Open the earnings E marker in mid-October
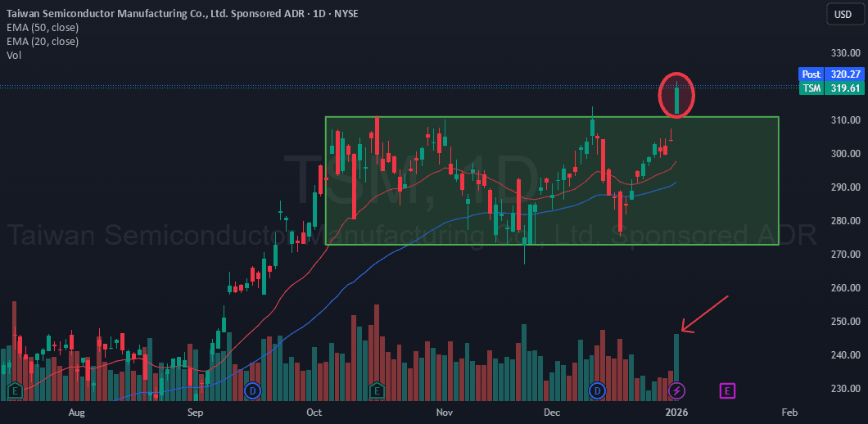Screen dimensions: 868x424 (x=377, y=390)
